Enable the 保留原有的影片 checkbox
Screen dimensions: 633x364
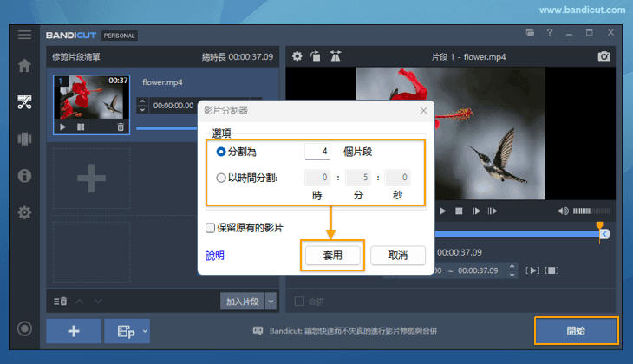point(210,228)
